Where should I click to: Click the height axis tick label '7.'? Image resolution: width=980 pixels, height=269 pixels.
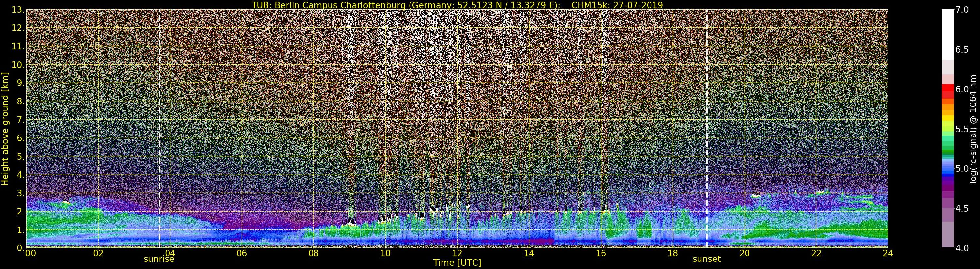pyautogui.click(x=20, y=120)
